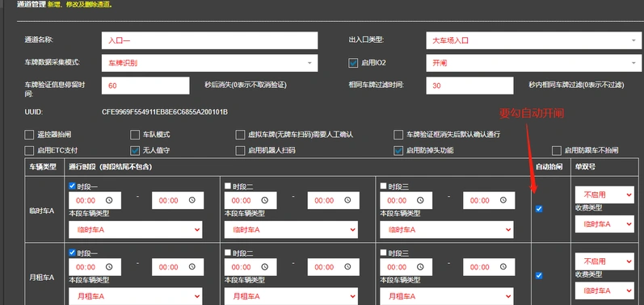Check 时段二 for 月租车A row
Viewport: 644px width, 305px height.
[x=228, y=253]
